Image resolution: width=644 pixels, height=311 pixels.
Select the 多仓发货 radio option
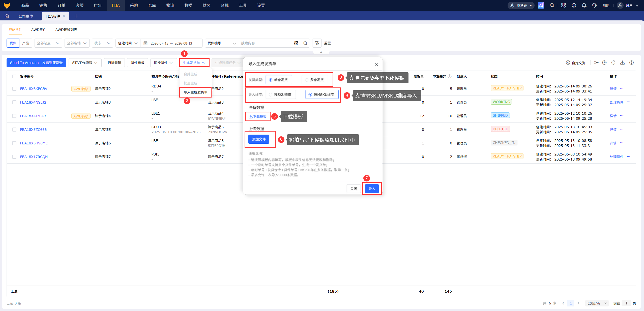coord(315,80)
